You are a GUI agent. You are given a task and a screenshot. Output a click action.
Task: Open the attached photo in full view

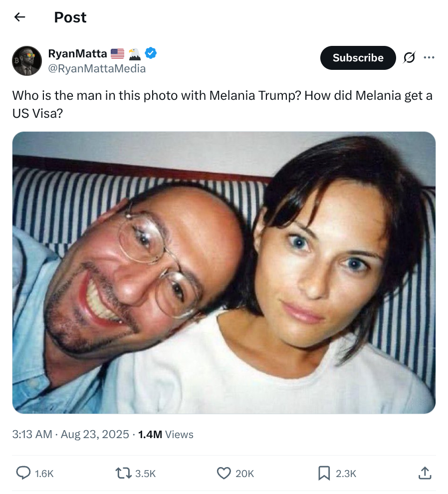[x=224, y=272]
